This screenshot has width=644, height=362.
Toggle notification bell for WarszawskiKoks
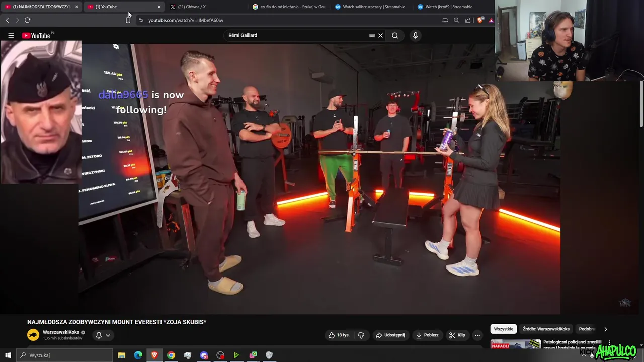pyautogui.click(x=99, y=335)
